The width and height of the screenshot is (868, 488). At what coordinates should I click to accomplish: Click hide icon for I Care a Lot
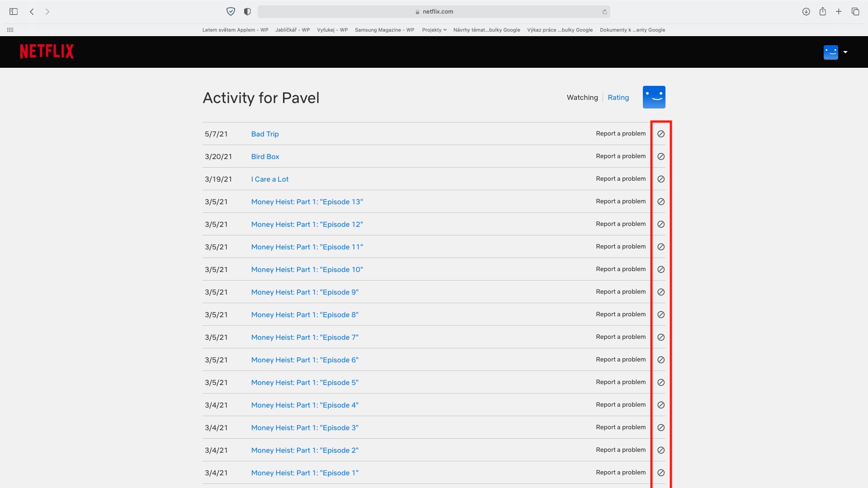click(660, 179)
